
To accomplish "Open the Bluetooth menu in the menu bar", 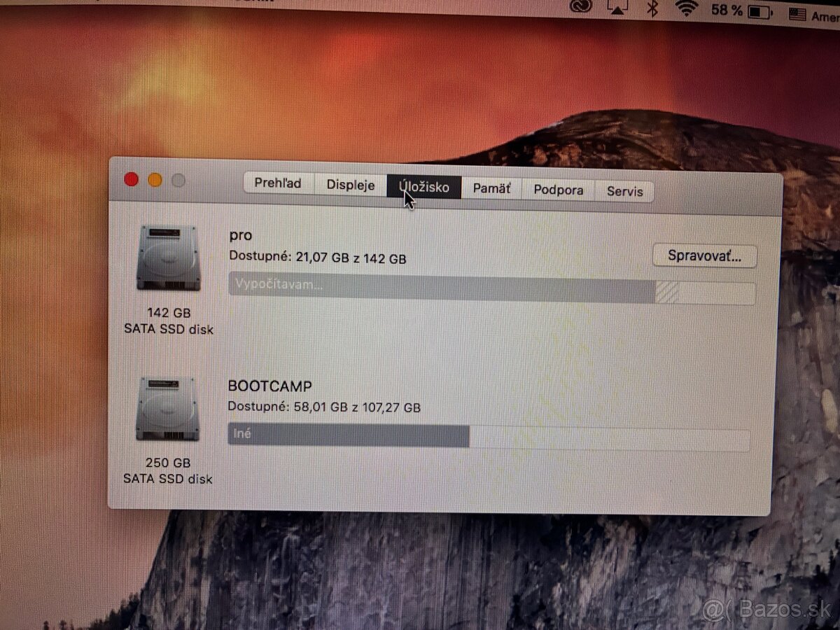I will (x=652, y=10).
